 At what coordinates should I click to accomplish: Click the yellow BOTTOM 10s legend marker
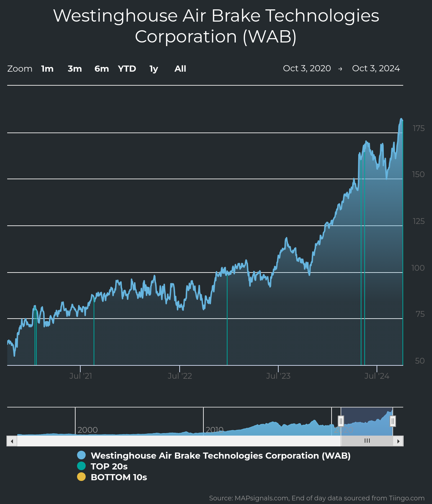[81, 477]
